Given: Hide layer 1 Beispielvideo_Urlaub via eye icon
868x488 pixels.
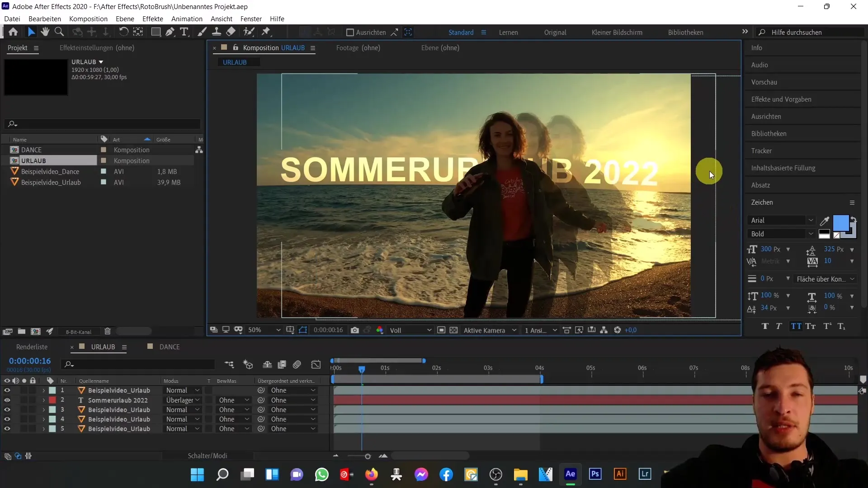Looking at the screenshot, I should coord(7,390).
